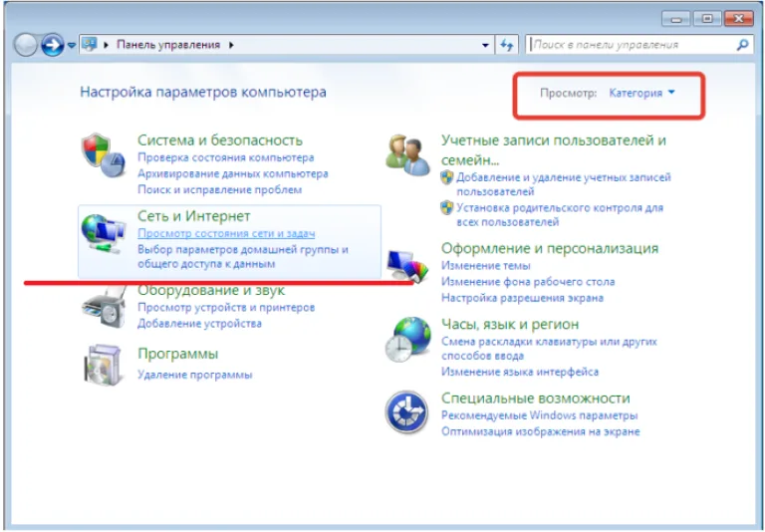Click the Оформление и персонализация monitor icon

pyautogui.click(x=407, y=266)
